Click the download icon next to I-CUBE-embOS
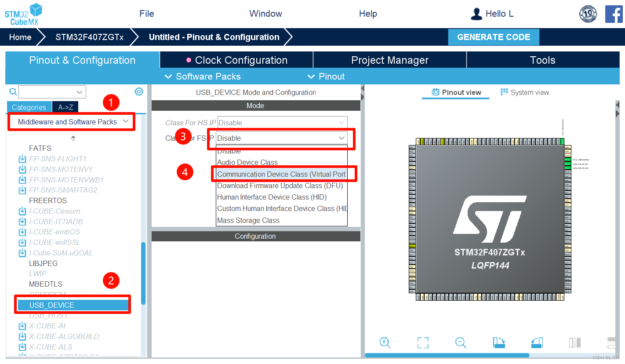This screenshot has width=625, height=364. (22, 232)
